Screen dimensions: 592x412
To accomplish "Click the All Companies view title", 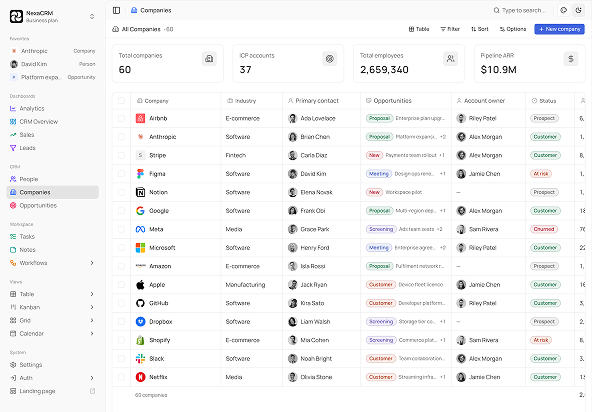I will tap(141, 29).
